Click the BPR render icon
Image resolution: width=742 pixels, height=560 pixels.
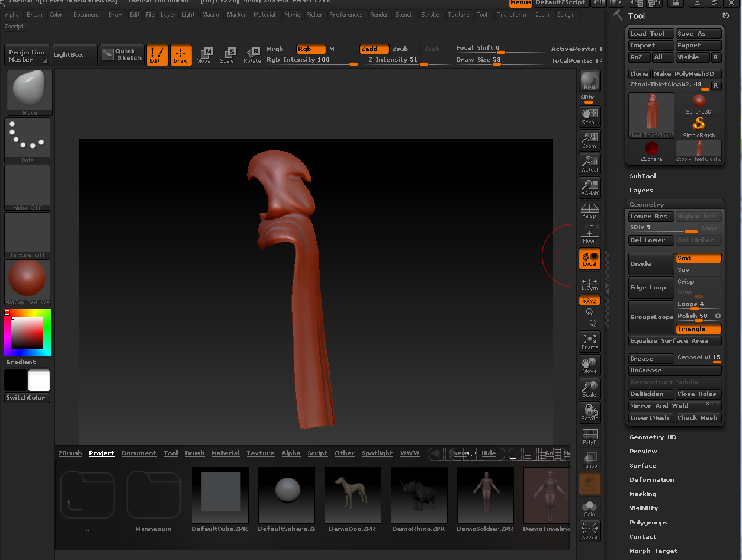[589, 81]
